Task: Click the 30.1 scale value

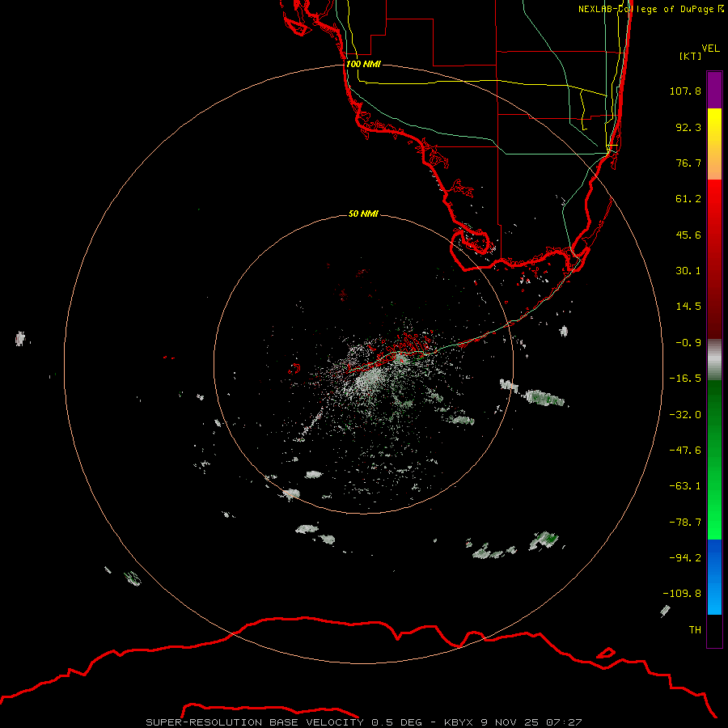Action: click(x=688, y=271)
